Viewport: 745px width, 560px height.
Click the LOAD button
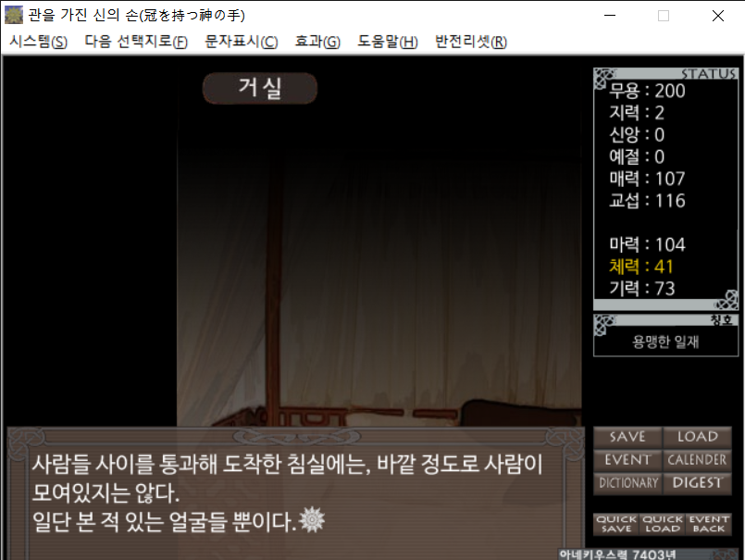[697, 437]
